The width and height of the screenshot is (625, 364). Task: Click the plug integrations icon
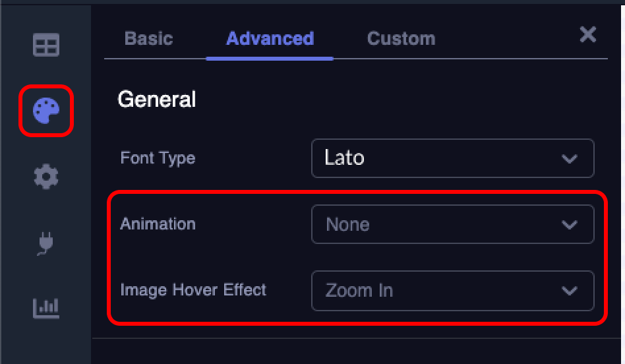[x=46, y=243]
